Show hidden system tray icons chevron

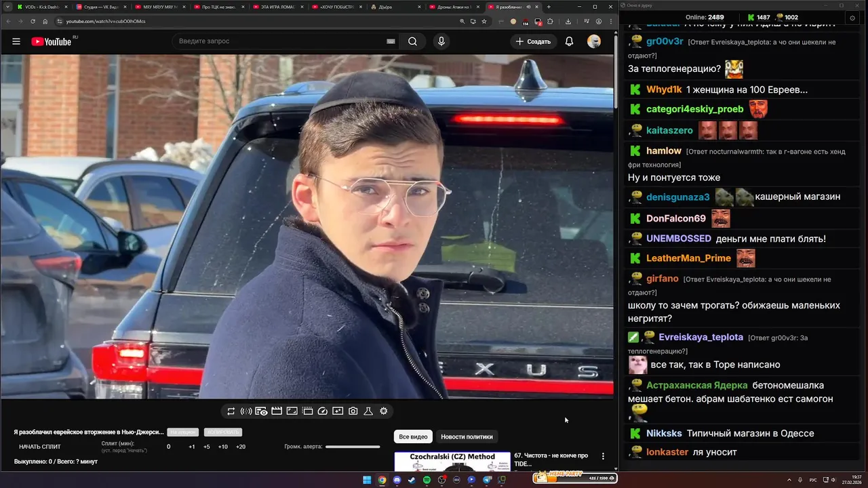click(789, 480)
